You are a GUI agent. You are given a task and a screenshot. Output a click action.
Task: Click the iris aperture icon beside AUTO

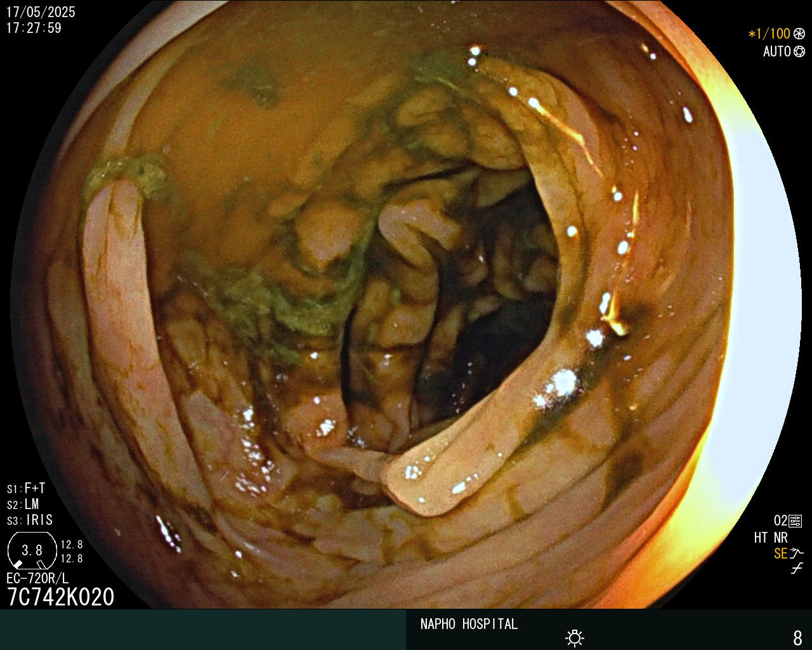[x=799, y=51]
